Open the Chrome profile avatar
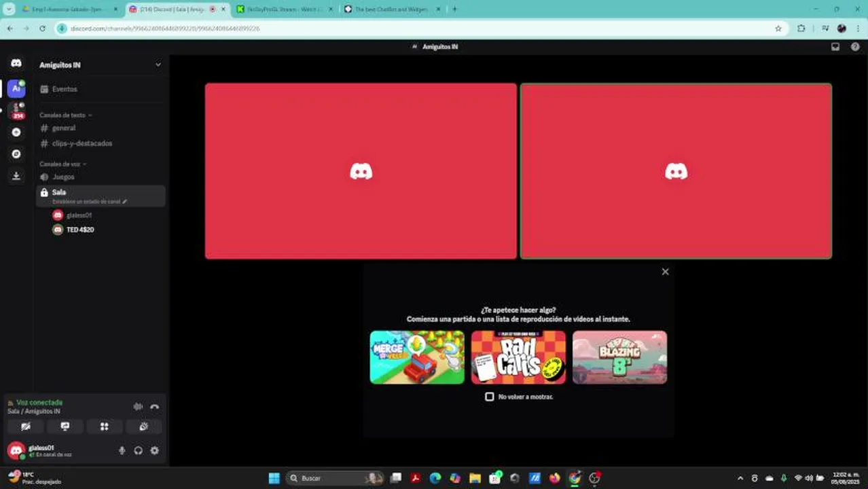The width and height of the screenshot is (868, 489). (x=842, y=29)
